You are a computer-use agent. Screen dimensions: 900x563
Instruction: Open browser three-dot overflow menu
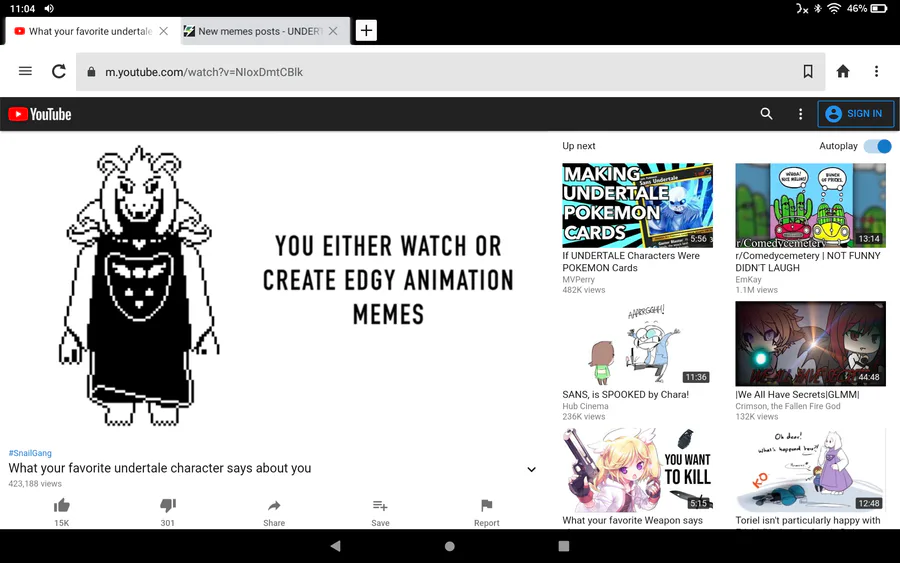click(876, 71)
